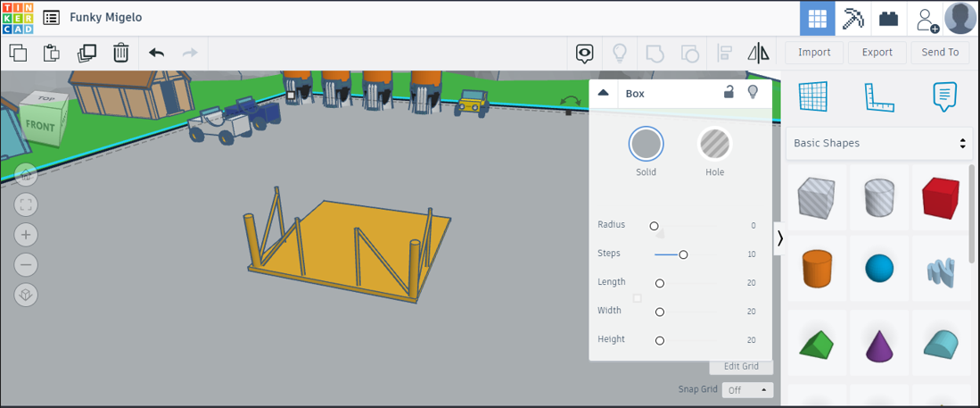Image resolution: width=980 pixels, height=408 pixels.
Task: Collapse the shapes panel with chevron
Action: click(x=780, y=237)
